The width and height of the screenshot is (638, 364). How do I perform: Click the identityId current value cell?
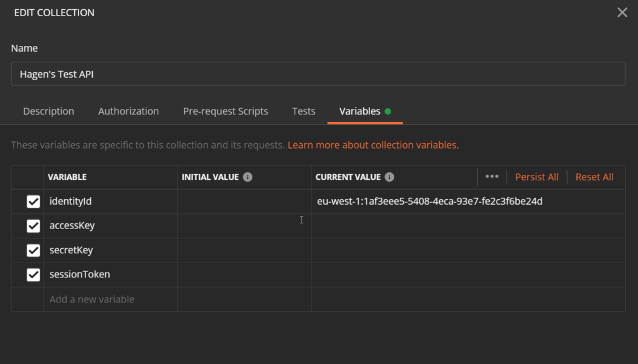tap(467, 202)
